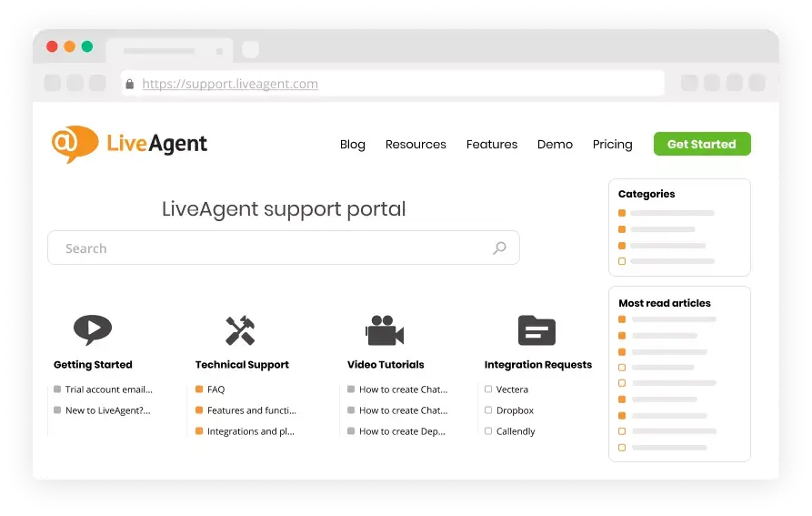Screen dimensions: 812x516
Task: Open 'Integrations and pl...' article
Action: [251, 431]
